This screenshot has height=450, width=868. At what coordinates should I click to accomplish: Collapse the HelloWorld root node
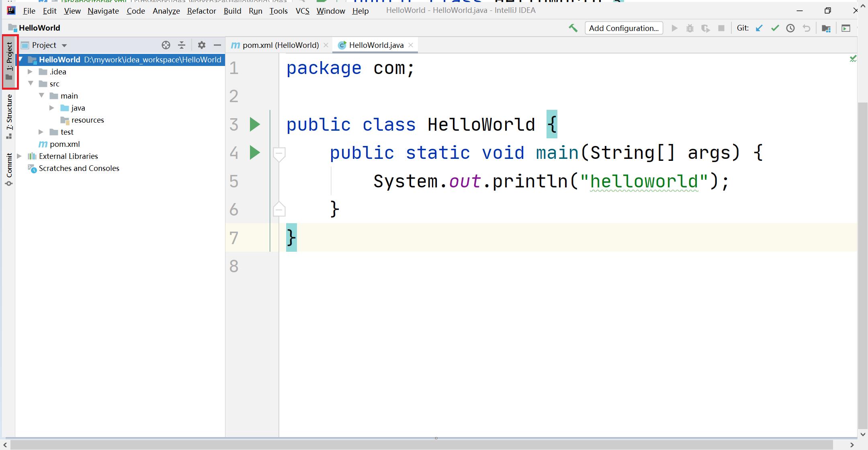pyautogui.click(x=20, y=60)
